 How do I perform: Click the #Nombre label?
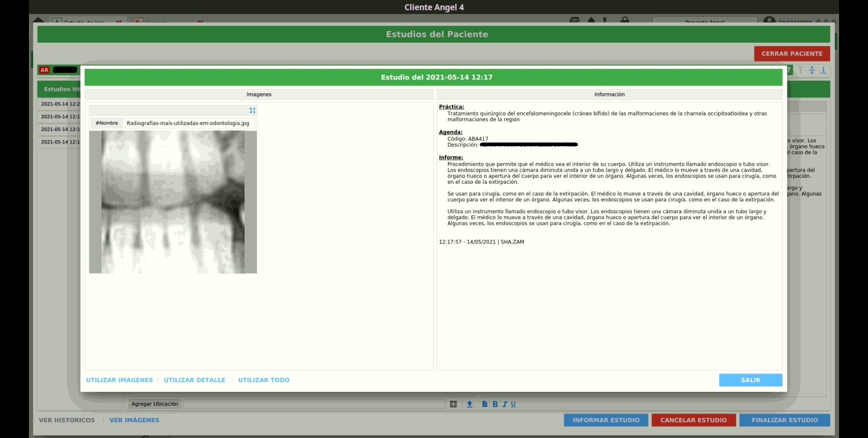pyautogui.click(x=107, y=123)
